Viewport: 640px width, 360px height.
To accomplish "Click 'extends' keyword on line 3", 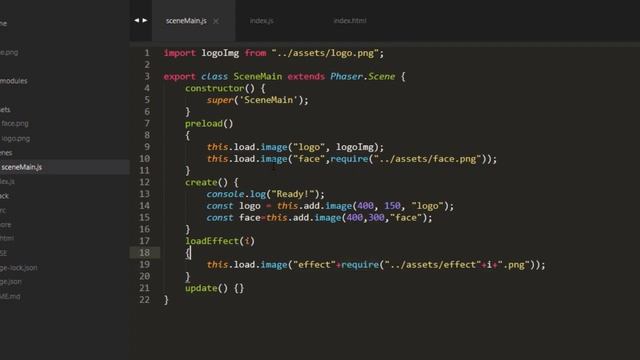I will pos(306,76).
